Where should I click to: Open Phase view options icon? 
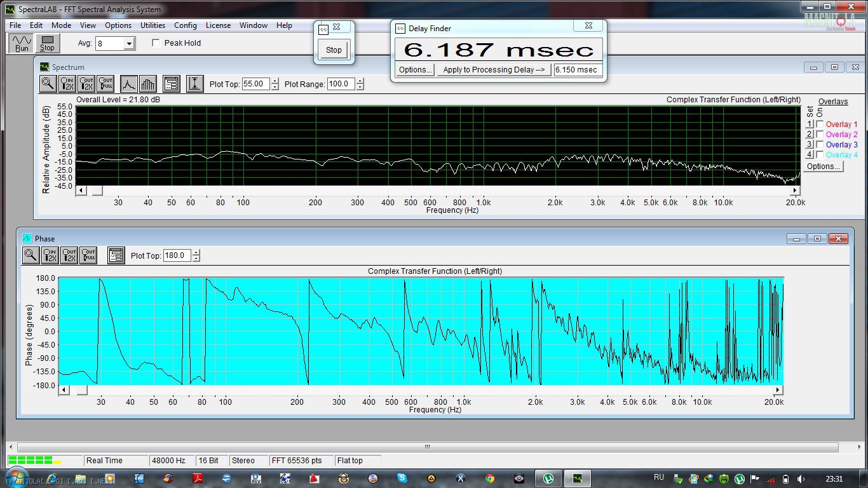pyautogui.click(x=116, y=255)
